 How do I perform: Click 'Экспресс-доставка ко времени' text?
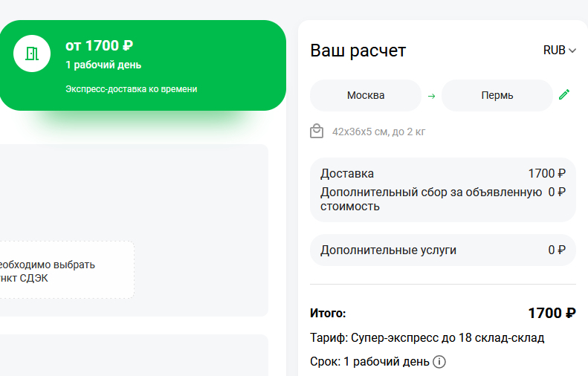132,89
